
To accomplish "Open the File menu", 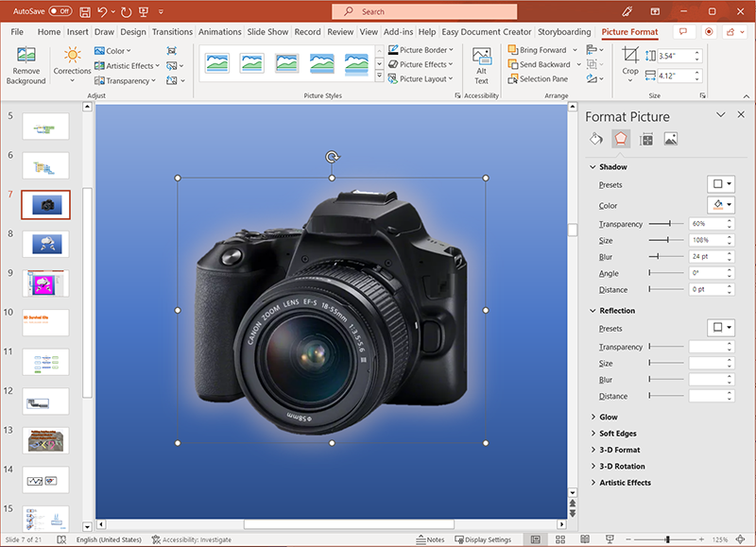I will [17, 32].
